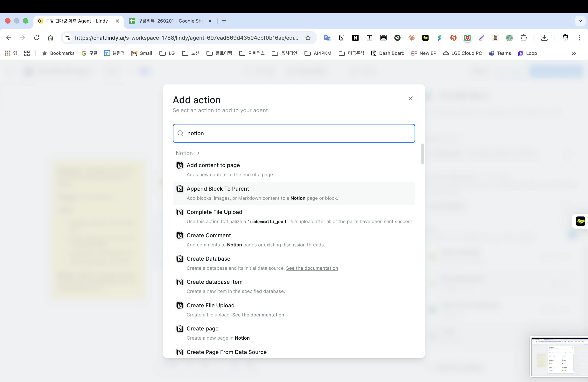Click the search field containing notion

click(x=293, y=133)
